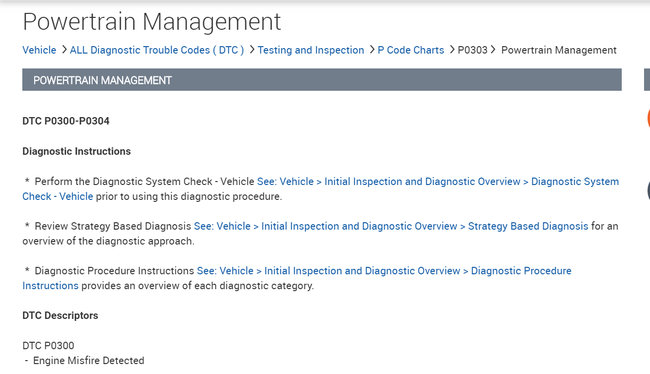The height and width of the screenshot is (374, 650).
Task: Click the DTC P0300-P0304 heading
Action: 66,121
